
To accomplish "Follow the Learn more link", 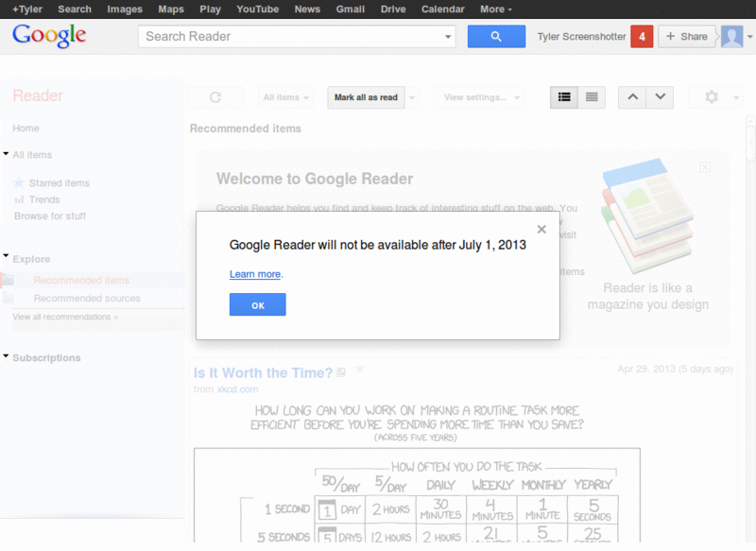I will [255, 274].
